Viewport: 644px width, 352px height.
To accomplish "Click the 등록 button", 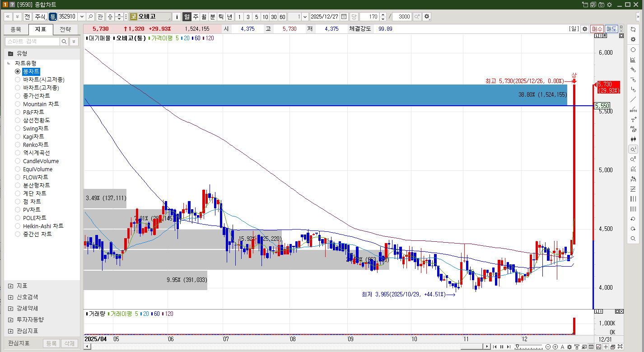I will tap(51, 343).
